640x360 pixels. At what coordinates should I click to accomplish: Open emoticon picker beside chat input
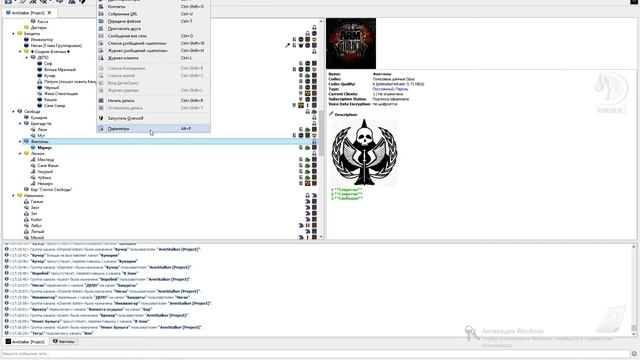pyautogui.click(x=634, y=354)
